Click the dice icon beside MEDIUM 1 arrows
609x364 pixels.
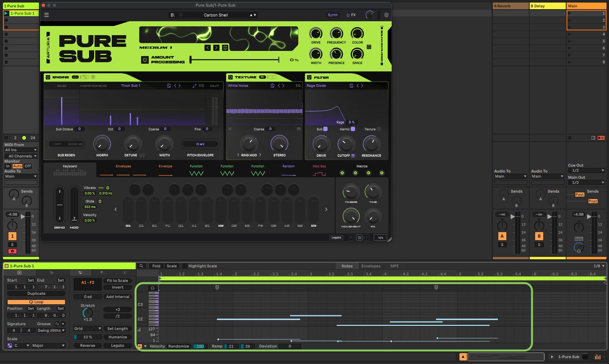225,48
